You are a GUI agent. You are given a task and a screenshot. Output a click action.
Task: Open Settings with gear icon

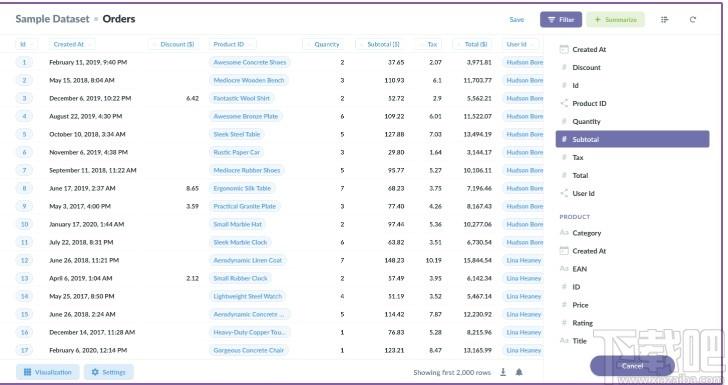(x=109, y=372)
